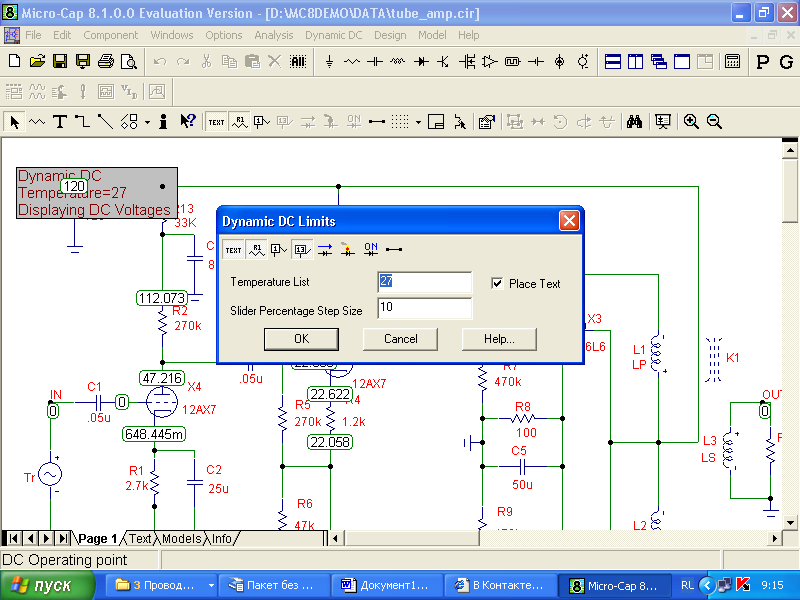Open the Component menu
The height and width of the screenshot is (600, 800).
(111, 35)
